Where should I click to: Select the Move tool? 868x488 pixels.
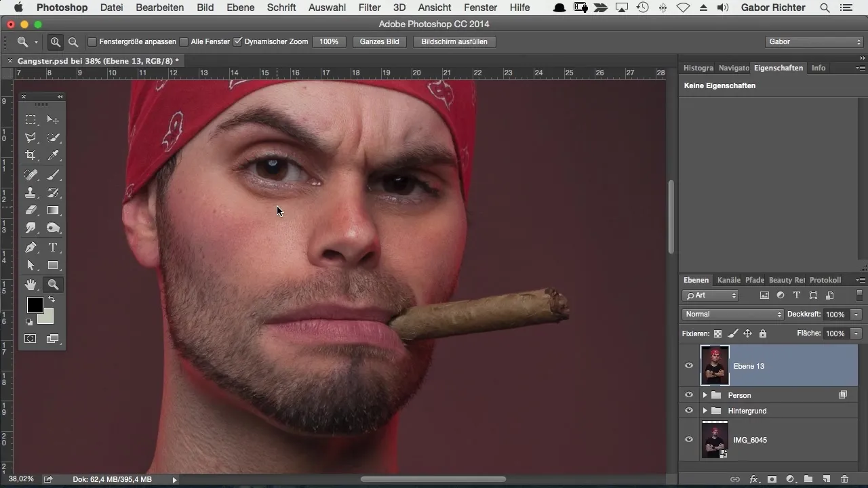[53, 120]
